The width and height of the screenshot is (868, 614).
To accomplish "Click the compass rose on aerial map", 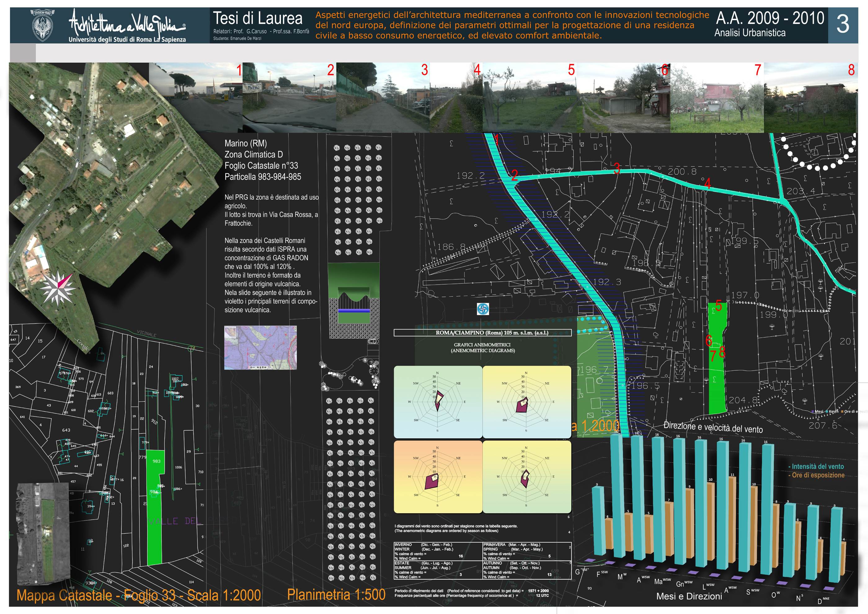I will [57, 288].
